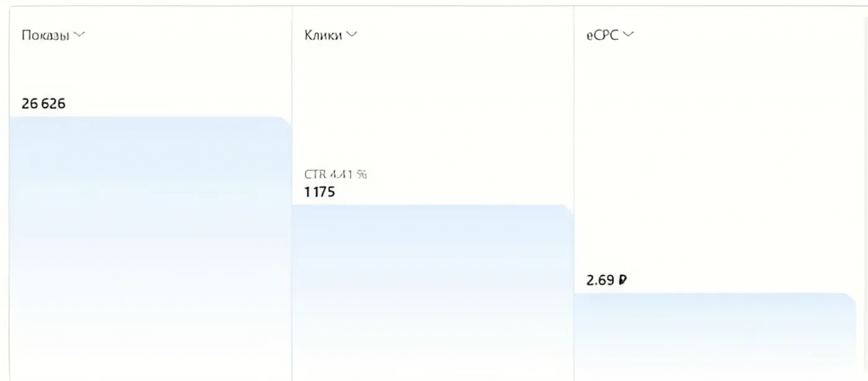Click the medium blue Клики funnel bar
This screenshot has width=868, height=381.
432,289
